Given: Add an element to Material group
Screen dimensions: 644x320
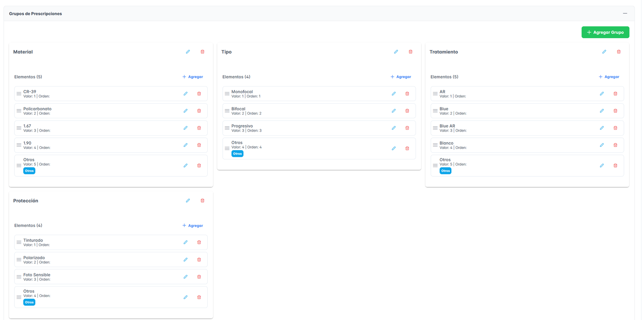Looking at the screenshot, I should 193,77.
